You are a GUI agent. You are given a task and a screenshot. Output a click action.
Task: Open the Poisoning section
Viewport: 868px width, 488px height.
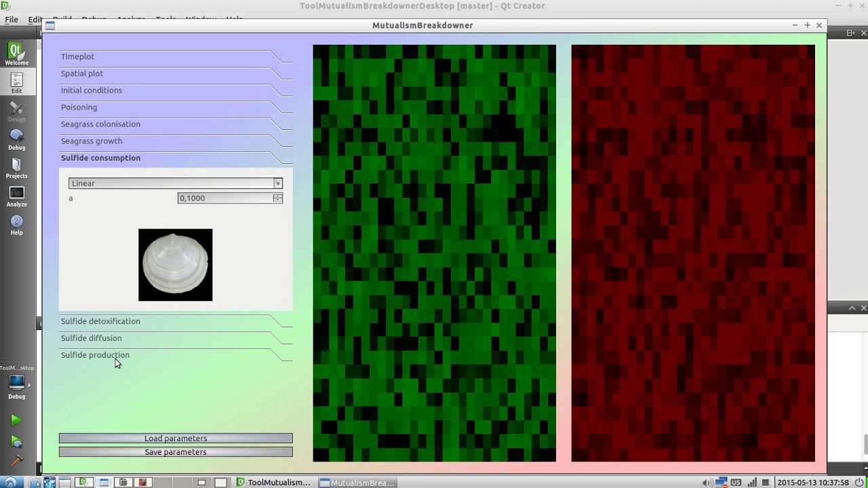(x=176, y=107)
